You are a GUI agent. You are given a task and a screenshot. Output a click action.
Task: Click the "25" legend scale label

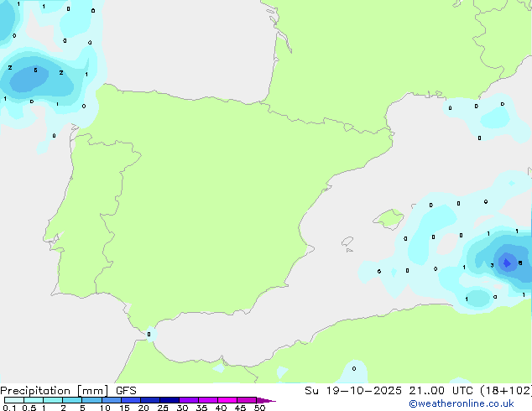pos(163,408)
